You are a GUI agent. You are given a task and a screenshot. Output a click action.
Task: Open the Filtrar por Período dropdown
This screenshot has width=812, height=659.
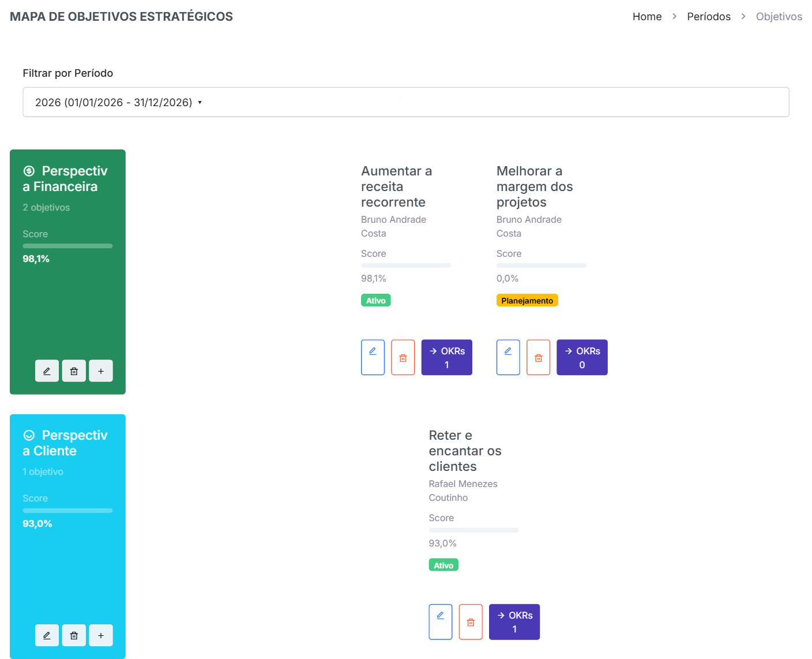(x=406, y=102)
